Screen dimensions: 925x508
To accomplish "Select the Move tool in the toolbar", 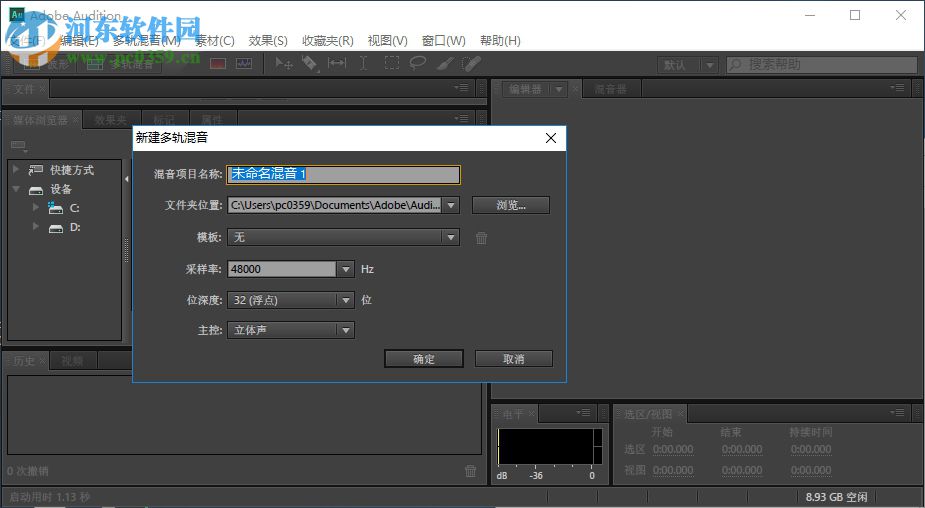I will tap(284, 63).
